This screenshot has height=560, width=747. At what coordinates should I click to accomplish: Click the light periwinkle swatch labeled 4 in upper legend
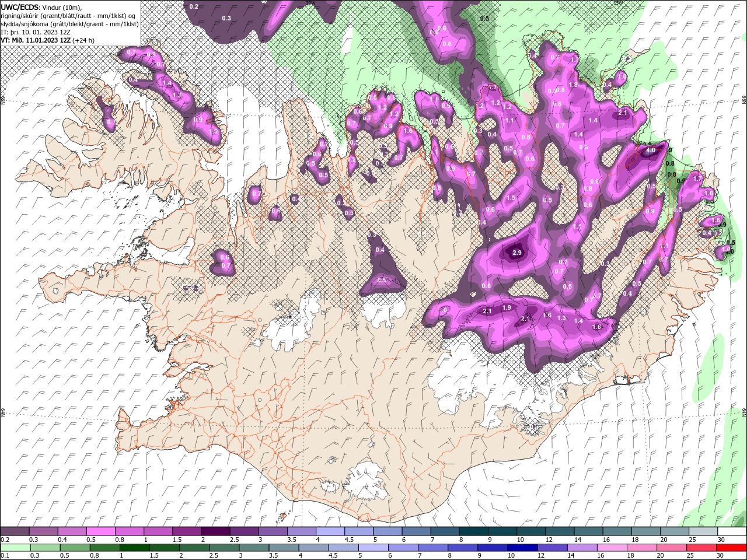pos(330,531)
